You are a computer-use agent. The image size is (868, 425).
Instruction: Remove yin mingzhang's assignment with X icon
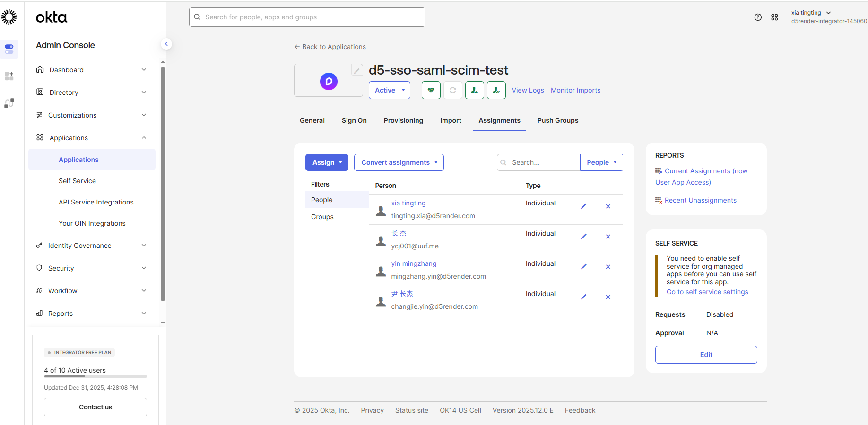point(608,267)
